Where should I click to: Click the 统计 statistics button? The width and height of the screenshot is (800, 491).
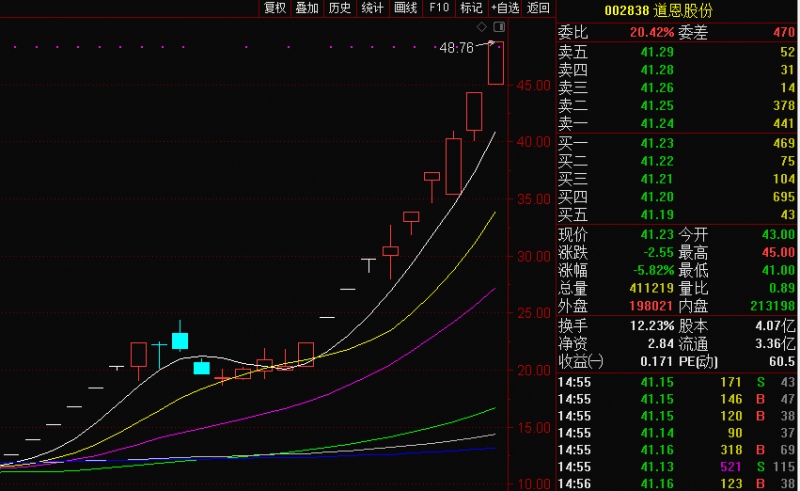[x=373, y=8]
